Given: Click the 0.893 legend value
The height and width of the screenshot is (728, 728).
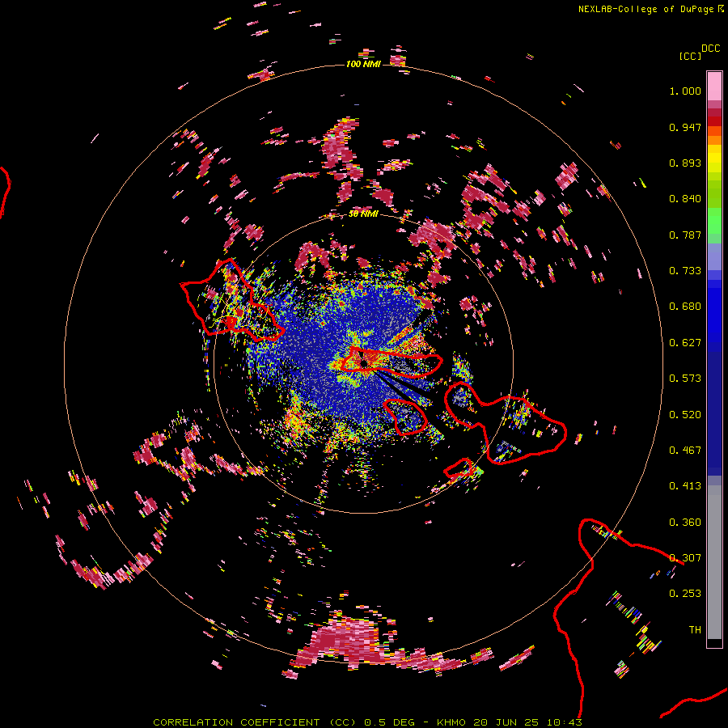Looking at the screenshot, I should (x=685, y=163).
